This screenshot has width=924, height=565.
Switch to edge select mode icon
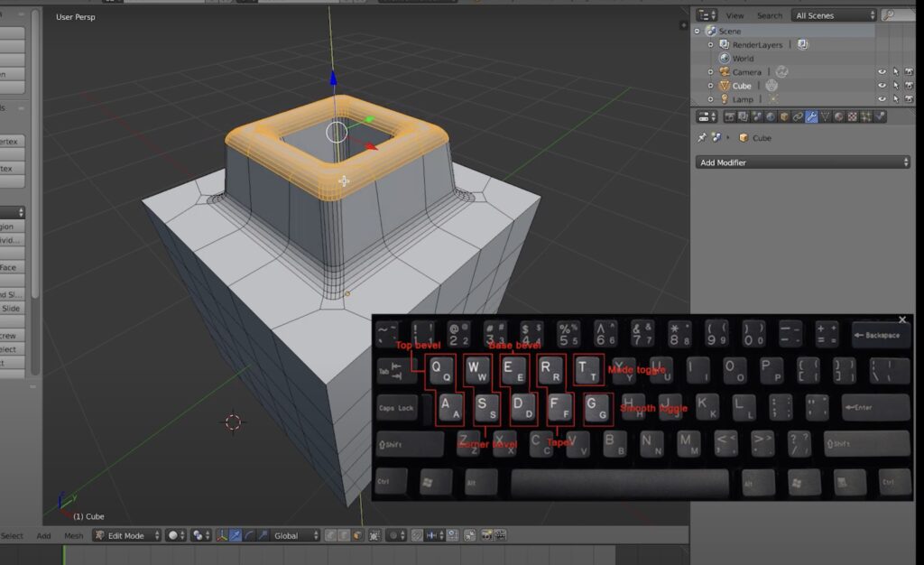pos(344,535)
